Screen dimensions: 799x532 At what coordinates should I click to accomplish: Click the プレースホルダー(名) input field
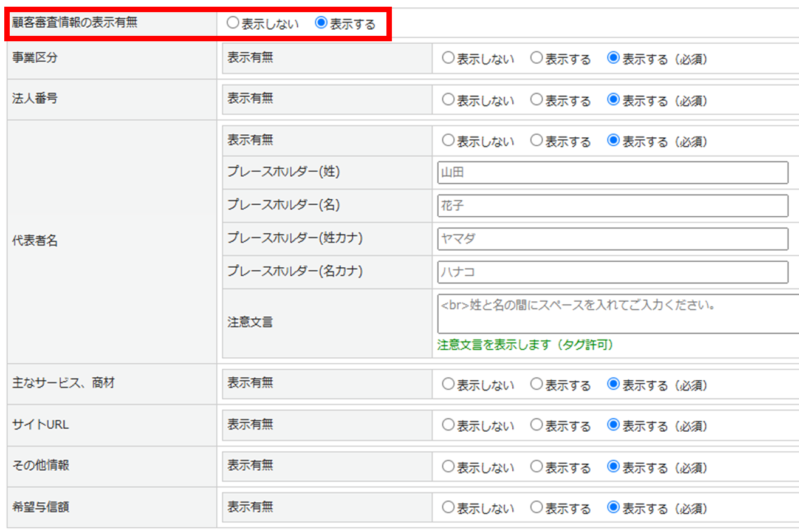(x=612, y=206)
